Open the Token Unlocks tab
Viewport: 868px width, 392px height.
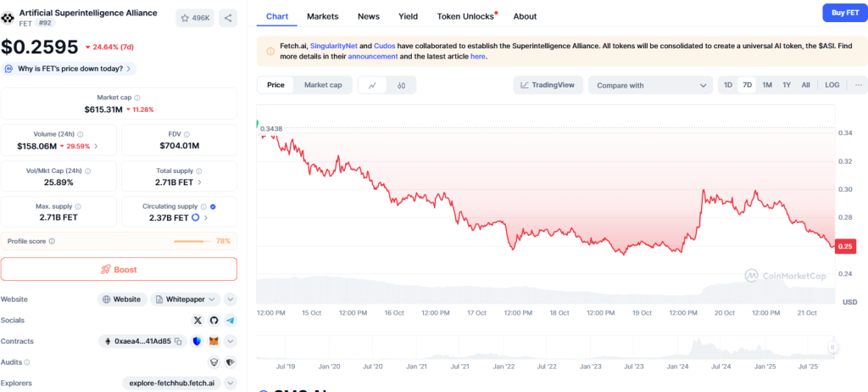click(465, 16)
